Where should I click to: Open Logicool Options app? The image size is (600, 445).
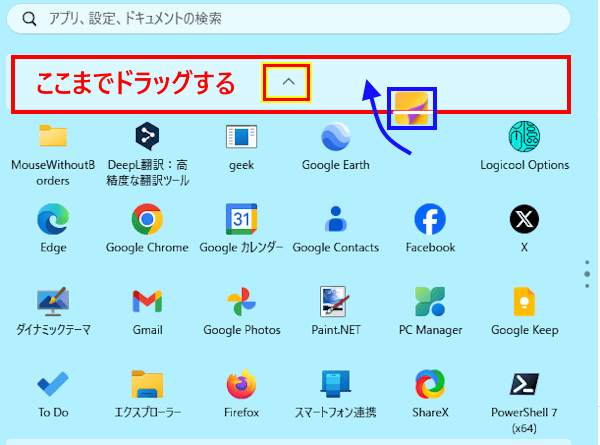(524, 137)
